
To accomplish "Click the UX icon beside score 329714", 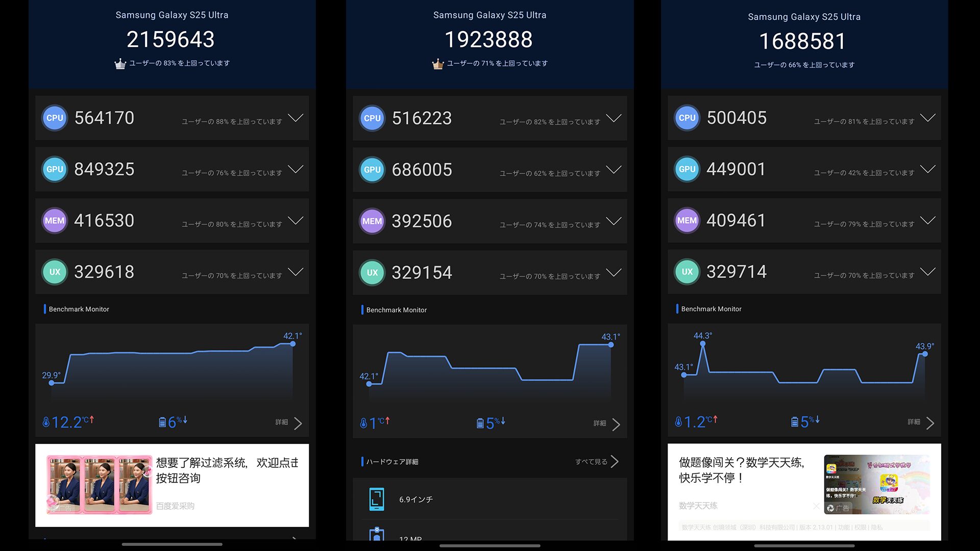I will pyautogui.click(x=687, y=271).
